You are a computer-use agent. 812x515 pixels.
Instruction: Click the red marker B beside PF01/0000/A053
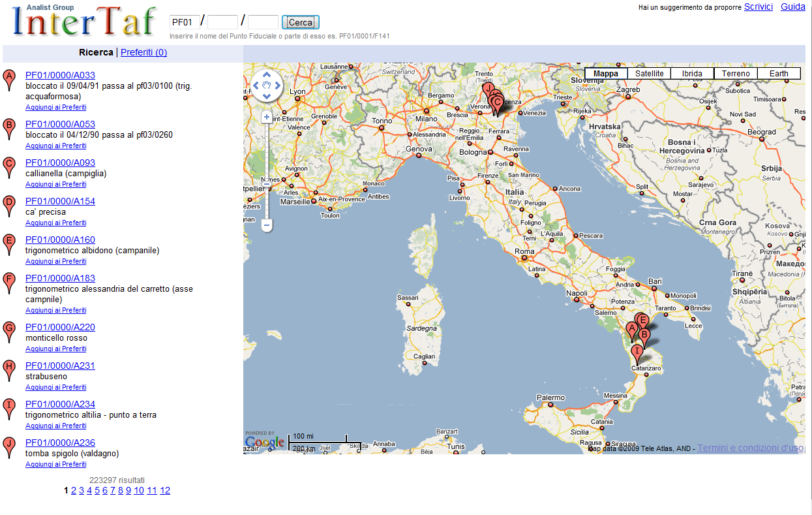(9, 129)
